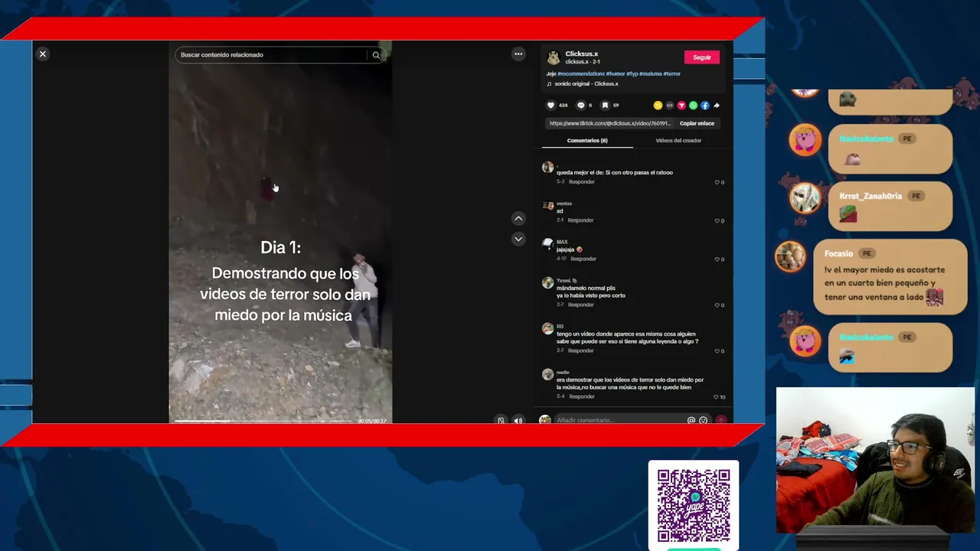Open the Clicksus.x username link
This screenshot has height=551, width=980.
pyautogui.click(x=582, y=54)
